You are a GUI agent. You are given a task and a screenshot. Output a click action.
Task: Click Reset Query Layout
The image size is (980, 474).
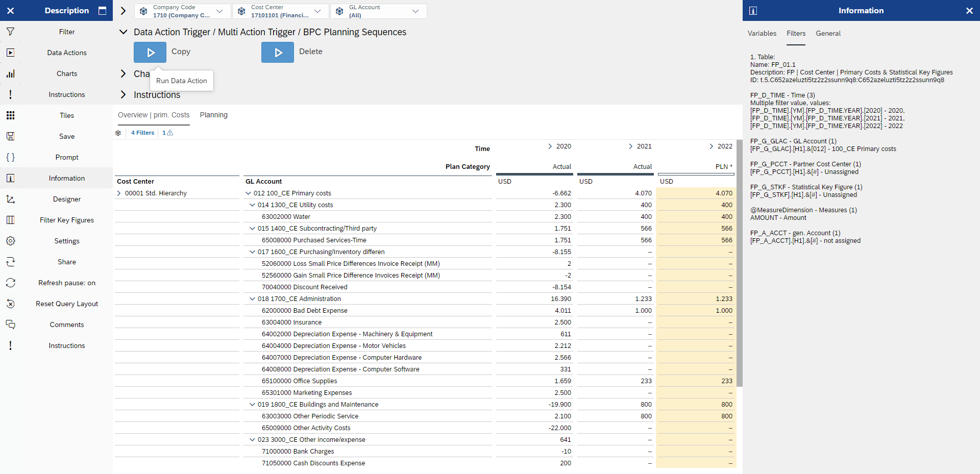pyautogui.click(x=66, y=304)
